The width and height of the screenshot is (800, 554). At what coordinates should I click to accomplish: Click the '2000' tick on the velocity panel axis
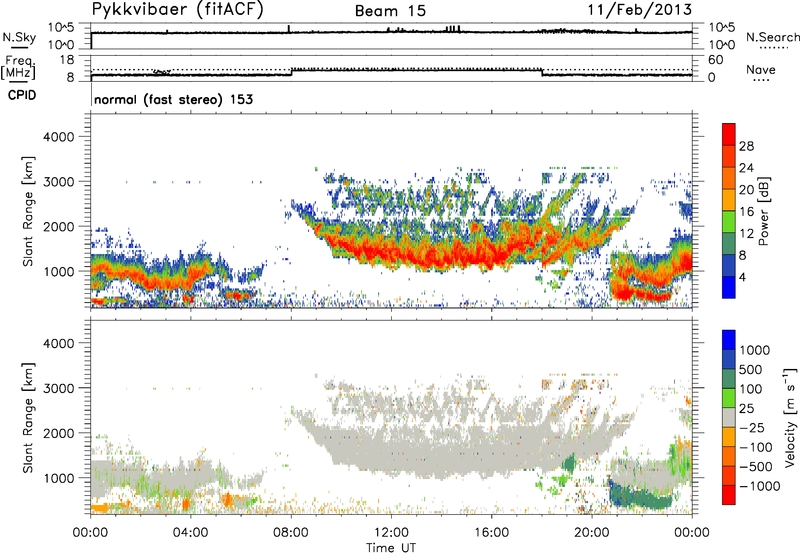tap(59, 433)
